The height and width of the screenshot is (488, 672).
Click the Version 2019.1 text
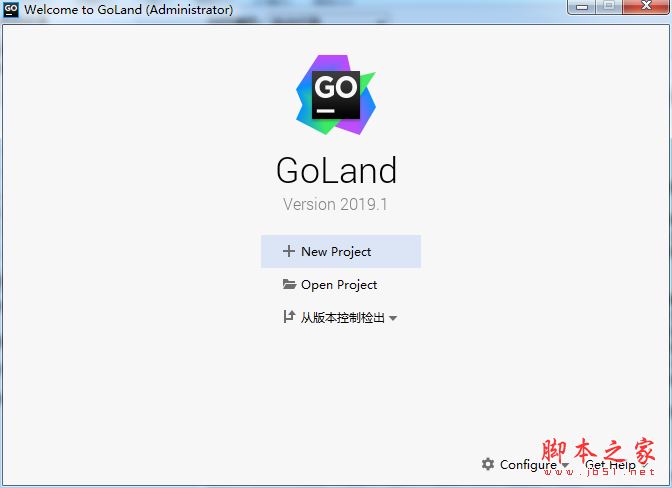tap(335, 204)
